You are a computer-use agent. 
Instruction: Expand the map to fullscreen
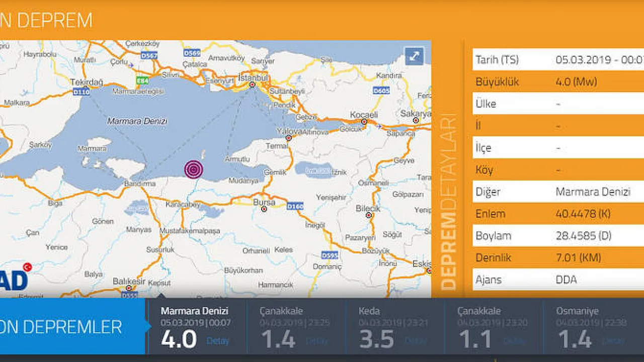[415, 56]
